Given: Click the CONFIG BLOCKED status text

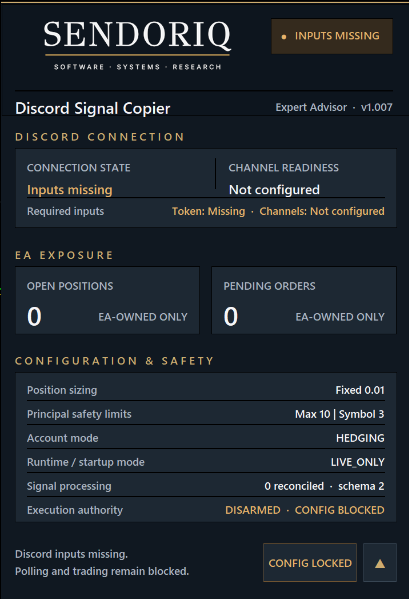Looking at the screenshot, I should [339, 510].
